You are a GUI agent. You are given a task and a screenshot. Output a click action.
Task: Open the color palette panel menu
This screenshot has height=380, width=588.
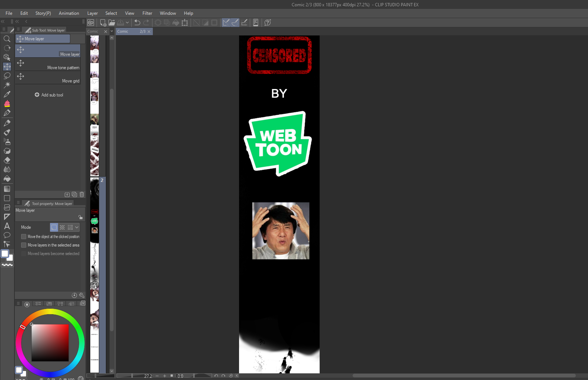(x=18, y=303)
